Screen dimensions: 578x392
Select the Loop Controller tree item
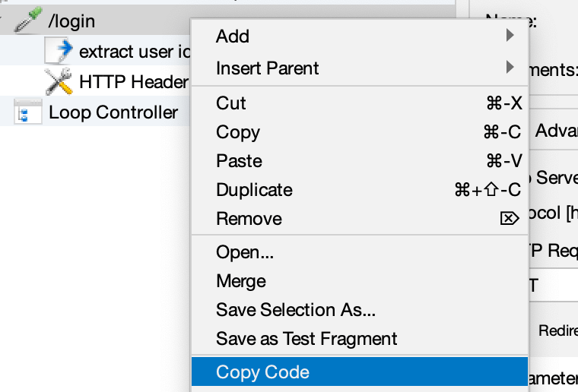point(113,112)
